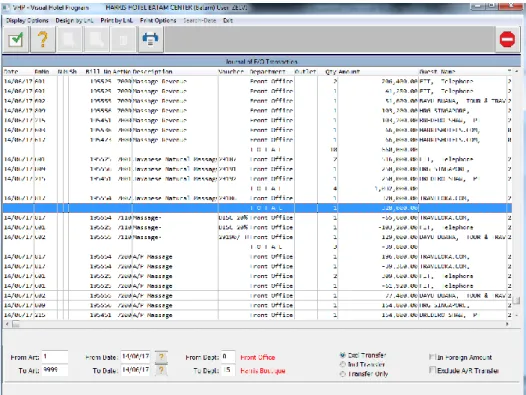Click the green checkmark confirm icon

pos(16,40)
